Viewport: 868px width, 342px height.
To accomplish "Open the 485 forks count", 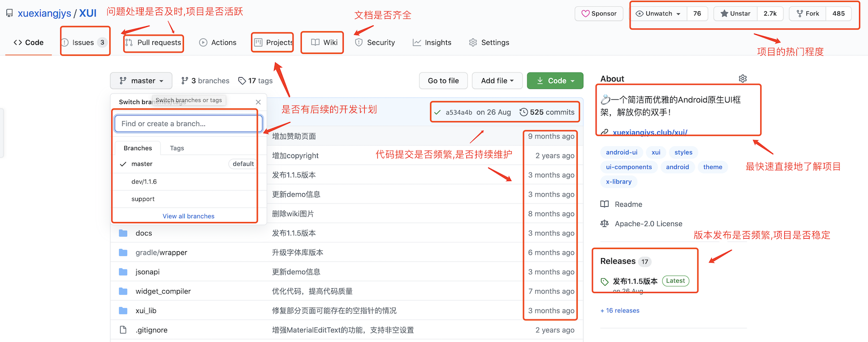I will (839, 14).
